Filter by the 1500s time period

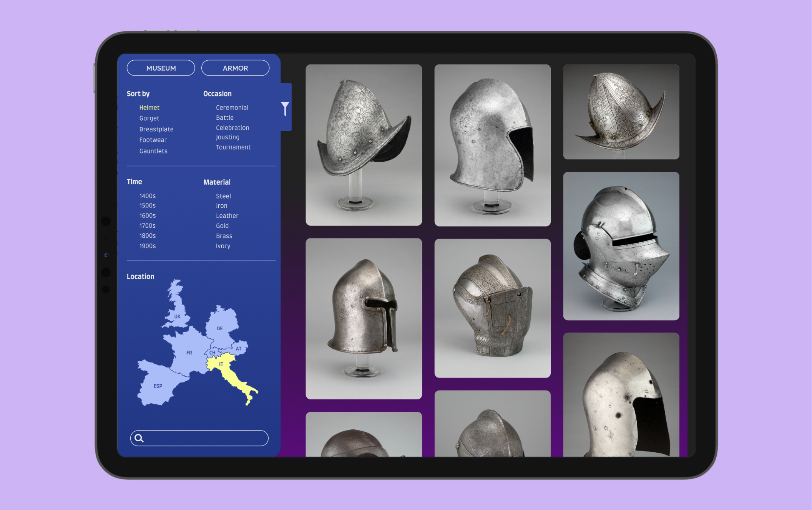pos(147,205)
